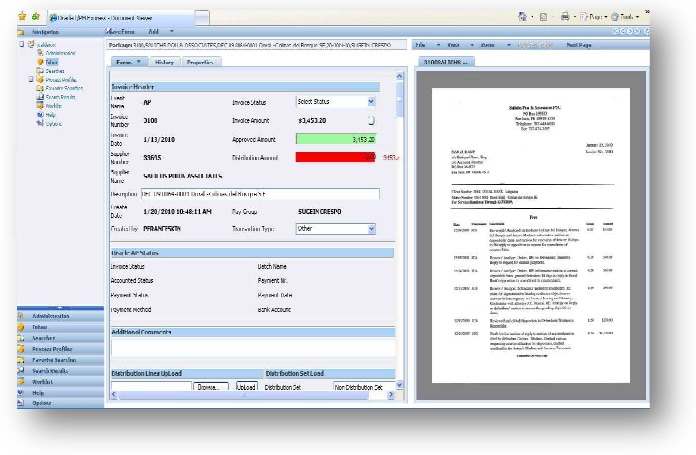Expand the Process Profile tree node
Screen dimensions: 696x455
(x=31, y=79)
